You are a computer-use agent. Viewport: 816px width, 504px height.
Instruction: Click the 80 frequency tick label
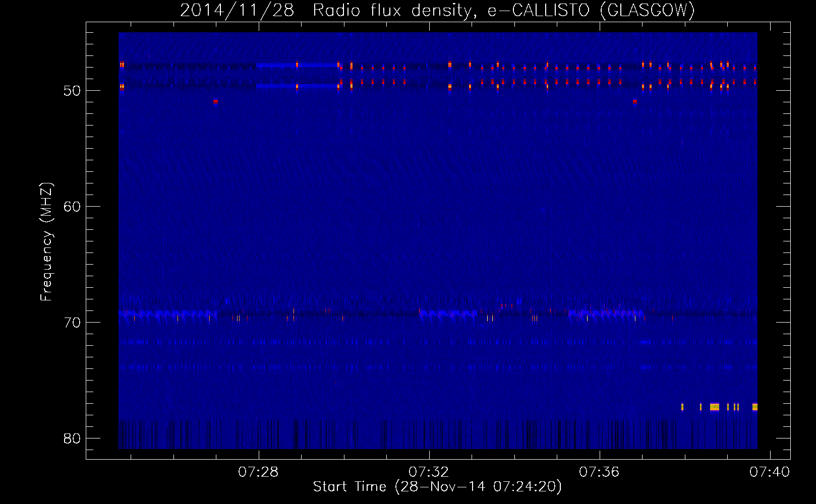pos(72,438)
